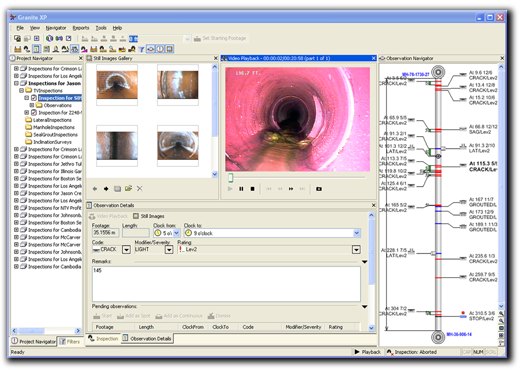
Task: Click the gallery icon beside the forward arrow
Action: [x=117, y=189]
